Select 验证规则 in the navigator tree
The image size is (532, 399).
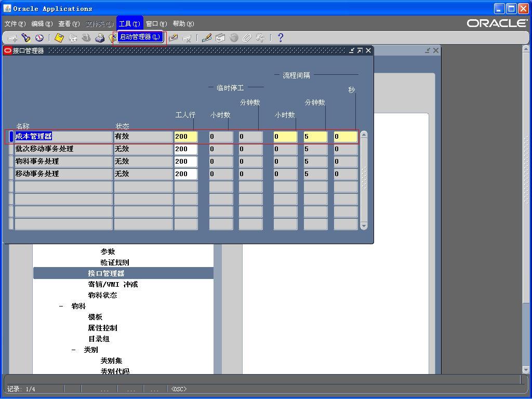115,262
